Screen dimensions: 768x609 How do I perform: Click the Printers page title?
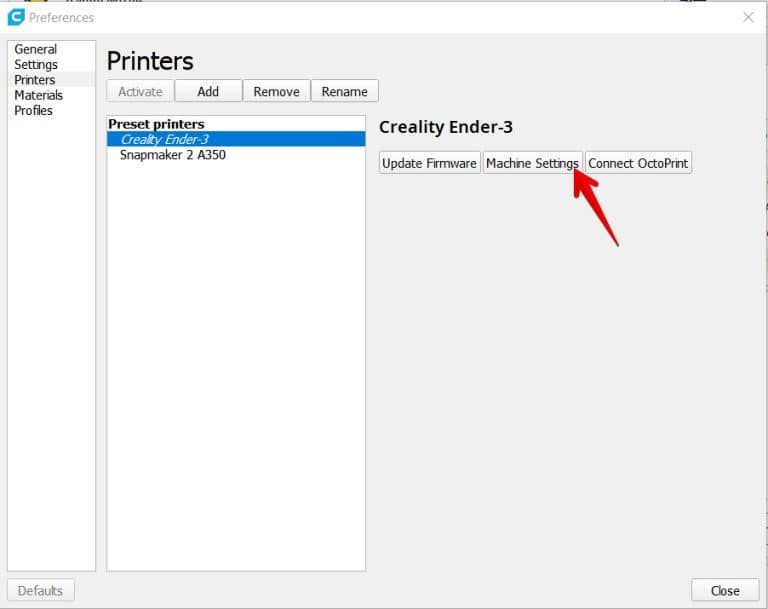(150, 61)
